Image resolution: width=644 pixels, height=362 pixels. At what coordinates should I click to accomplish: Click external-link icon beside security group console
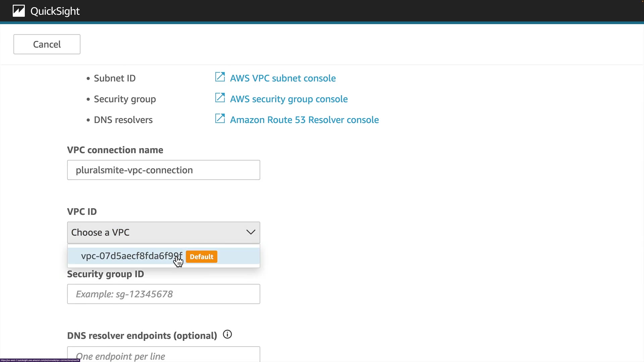220,98
